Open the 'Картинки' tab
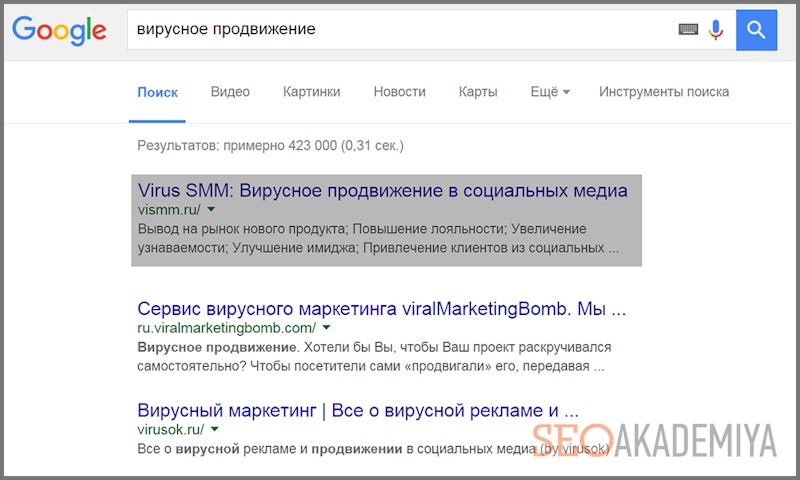800x480 pixels. coord(311,92)
